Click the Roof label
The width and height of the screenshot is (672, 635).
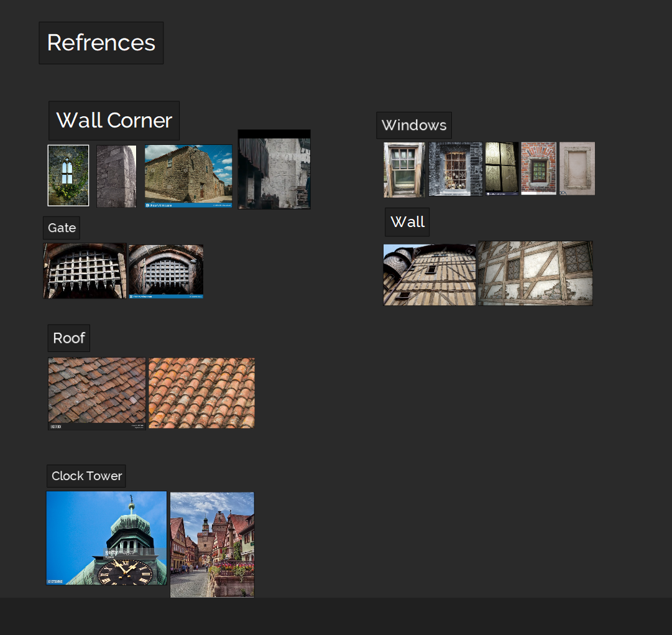pos(69,338)
